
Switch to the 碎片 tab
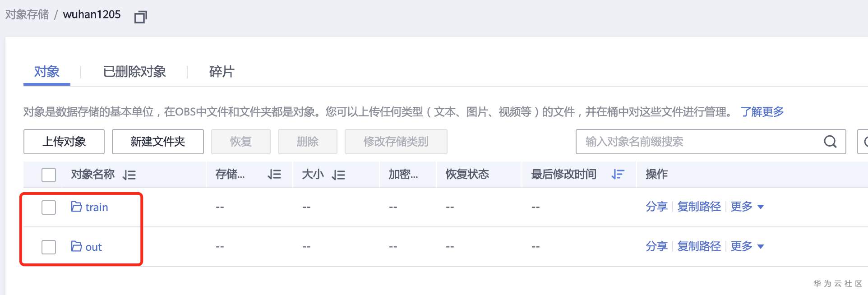tap(222, 72)
